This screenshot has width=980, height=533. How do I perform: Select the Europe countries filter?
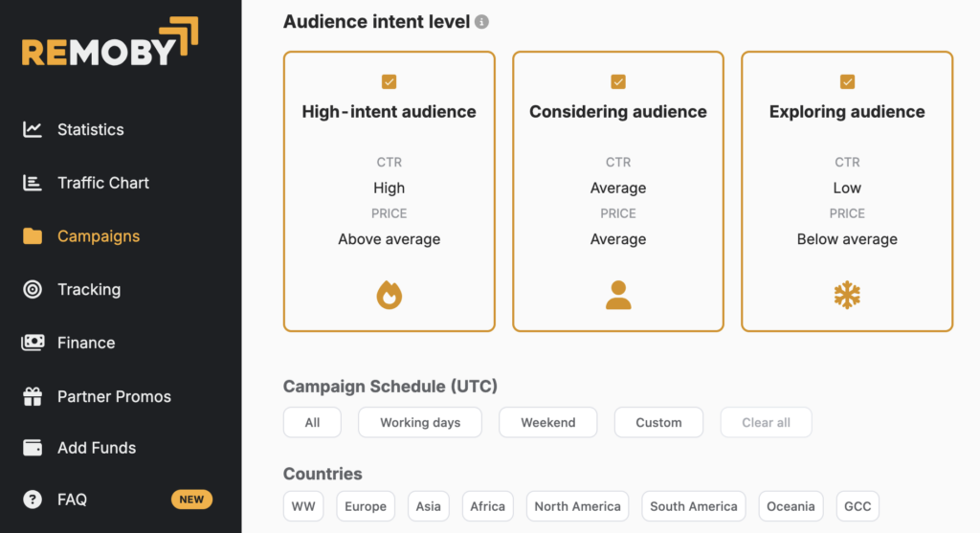tap(366, 506)
